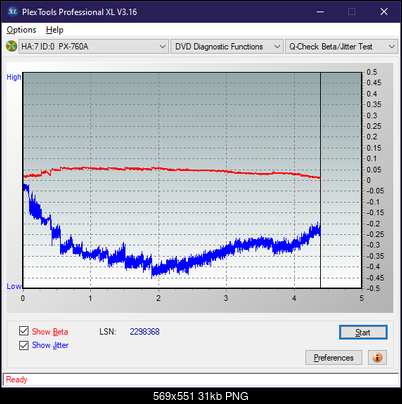Open the Q-Check Beta/Jitter Test dropdown
Screen dimensions: 402x404
341,47
